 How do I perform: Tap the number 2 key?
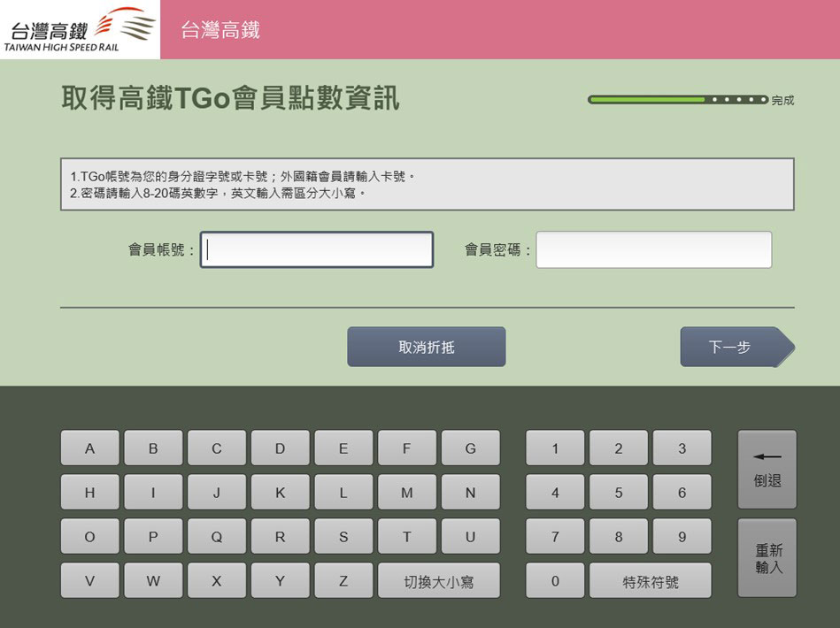pyautogui.click(x=619, y=448)
